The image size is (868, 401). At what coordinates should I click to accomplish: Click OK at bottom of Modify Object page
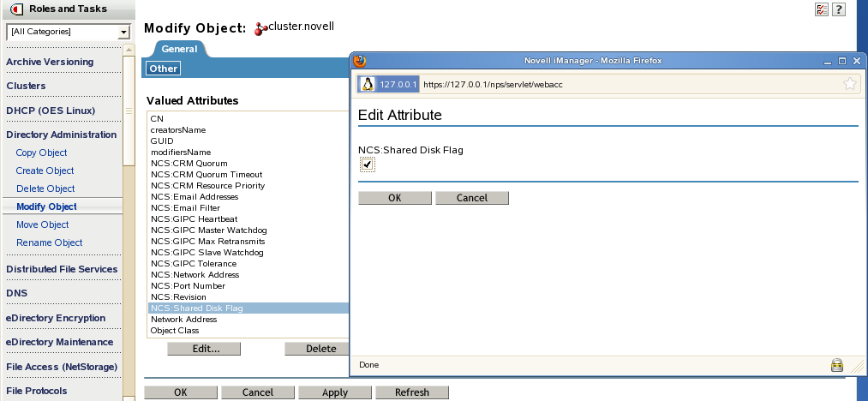click(181, 392)
